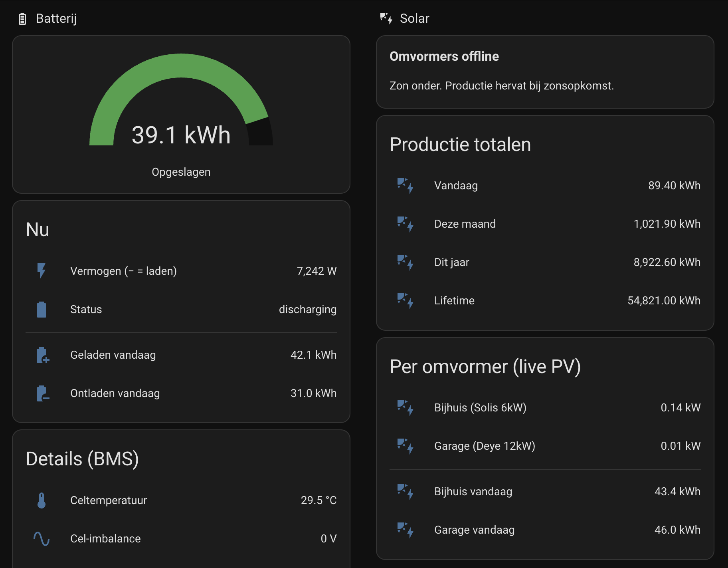Screen dimensions: 728x568
Task: Click the sine wave icon for Cel-imbalance
Action: coord(42,538)
